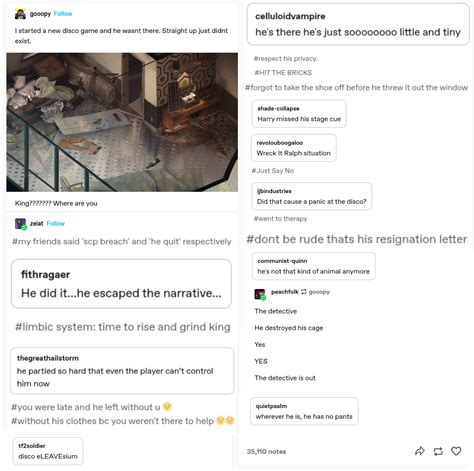474x471 pixels.
Task: Open celluloidvampire's reply
Action: 358,24
